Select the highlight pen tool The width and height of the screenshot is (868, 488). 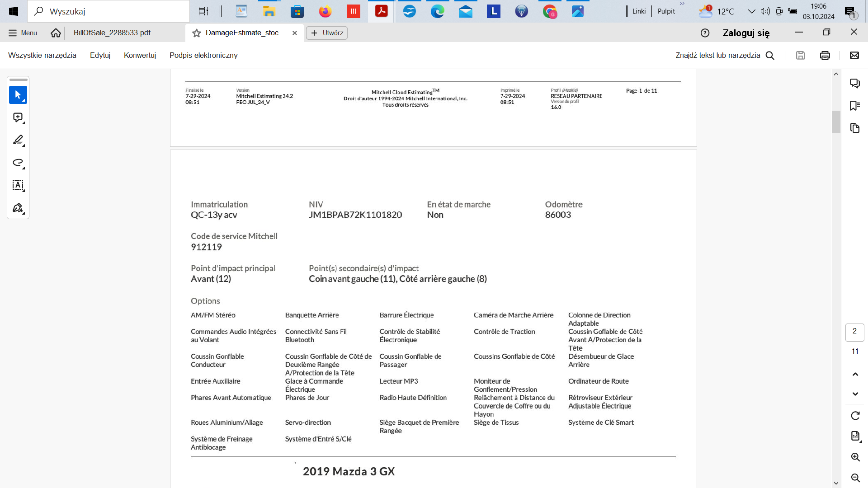pyautogui.click(x=18, y=140)
